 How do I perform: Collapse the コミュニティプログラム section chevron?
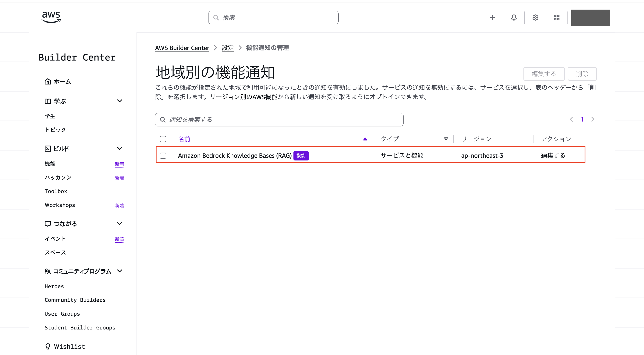(x=120, y=271)
